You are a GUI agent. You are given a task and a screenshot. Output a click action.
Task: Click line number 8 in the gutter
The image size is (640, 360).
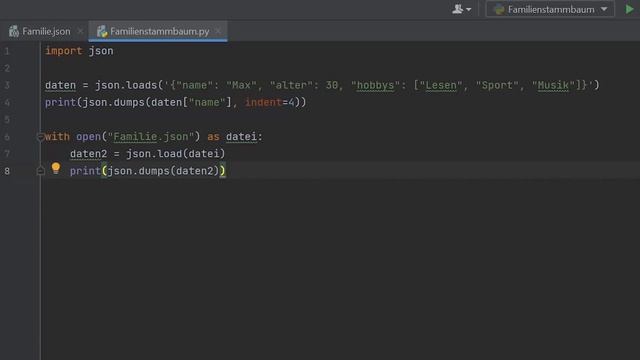pos(7,171)
